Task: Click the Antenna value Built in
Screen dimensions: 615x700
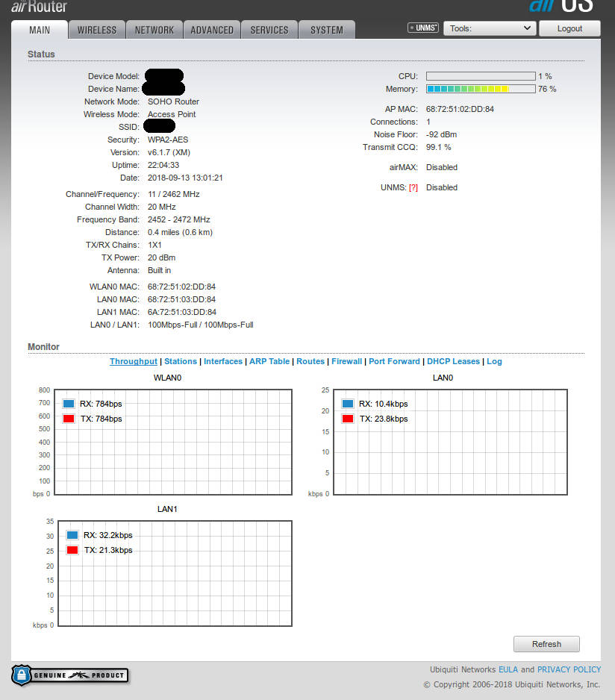Action: coord(160,270)
